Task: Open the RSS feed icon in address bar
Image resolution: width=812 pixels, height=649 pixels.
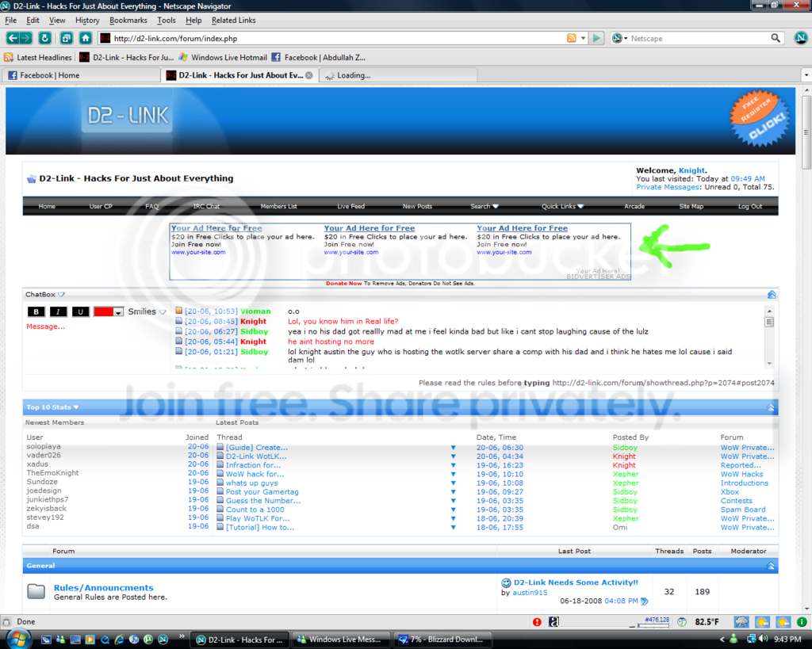Action: (571, 38)
